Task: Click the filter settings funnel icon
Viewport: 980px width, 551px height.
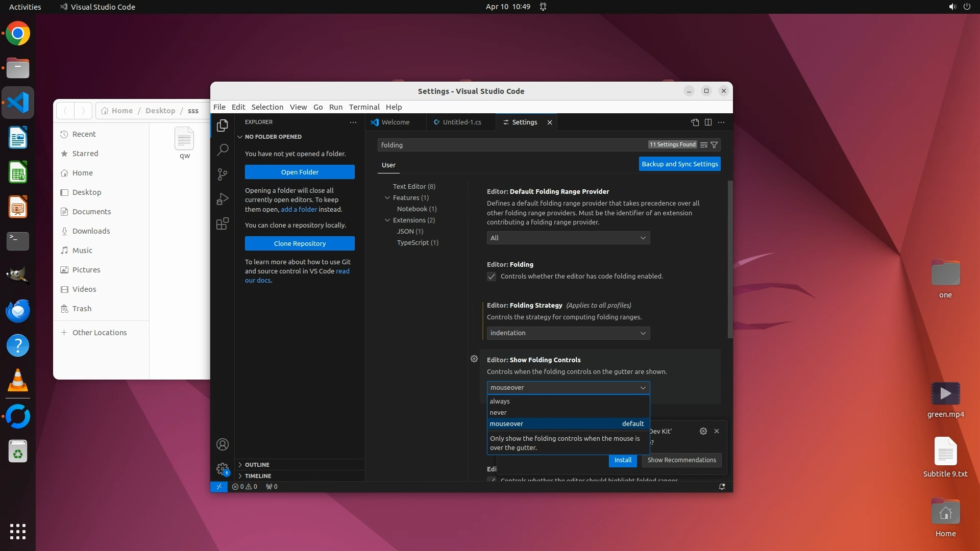Action: pos(714,145)
